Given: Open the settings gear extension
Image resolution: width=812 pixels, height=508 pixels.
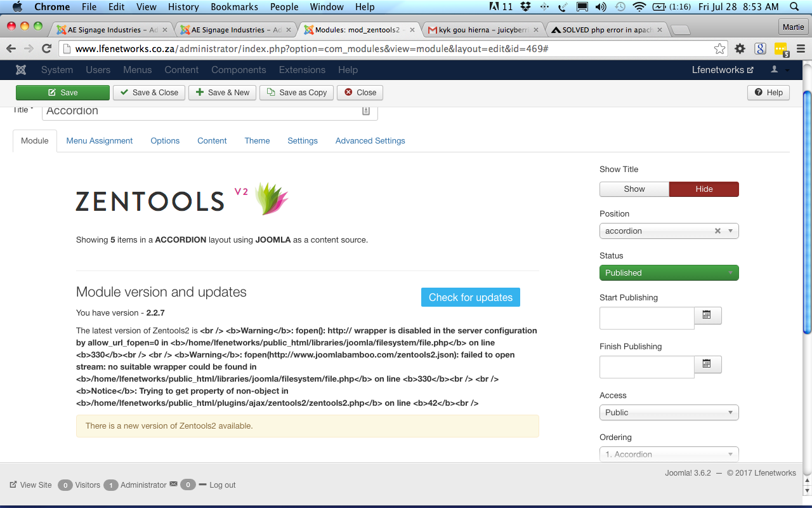Looking at the screenshot, I should click(x=740, y=49).
